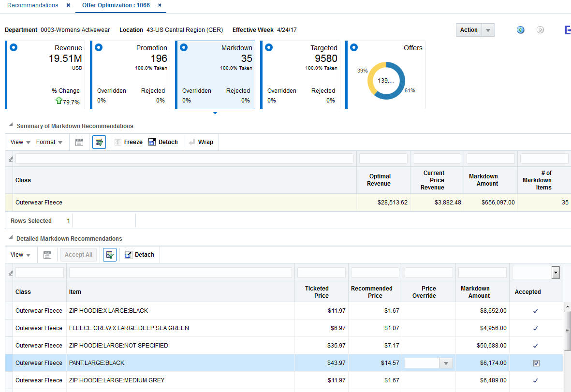
Task: Clear detailed table filters with eraser icon
Action: coord(11,273)
